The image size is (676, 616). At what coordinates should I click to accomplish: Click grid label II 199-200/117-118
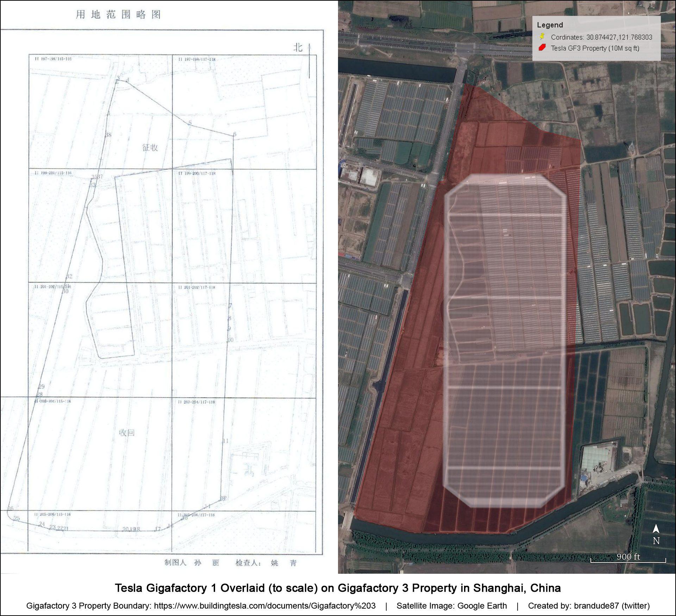click(x=197, y=173)
